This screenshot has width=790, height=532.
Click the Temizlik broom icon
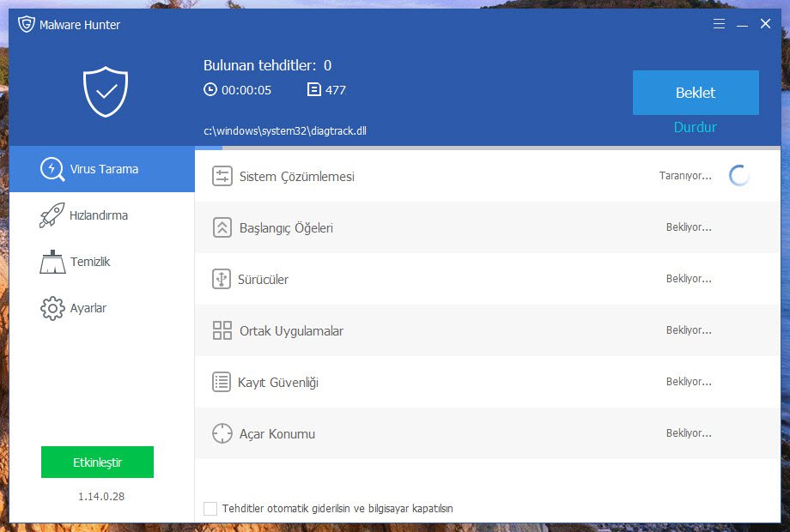point(52,262)
